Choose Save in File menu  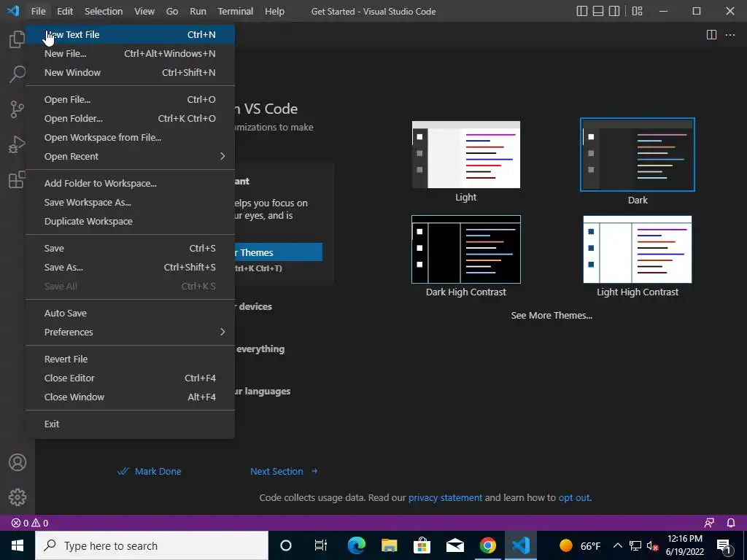click(130, 248)
